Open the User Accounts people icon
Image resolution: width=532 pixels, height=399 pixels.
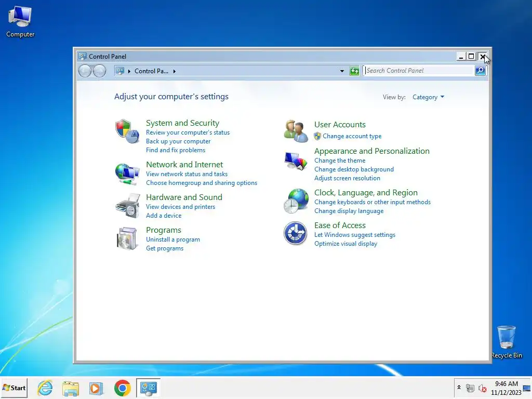[296, 131]
